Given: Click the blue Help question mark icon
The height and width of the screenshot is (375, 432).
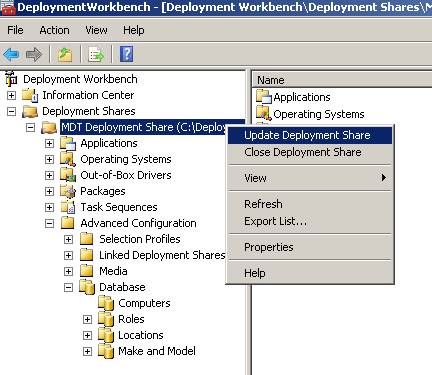Looking at the screenshot, I should click(127, 54).
